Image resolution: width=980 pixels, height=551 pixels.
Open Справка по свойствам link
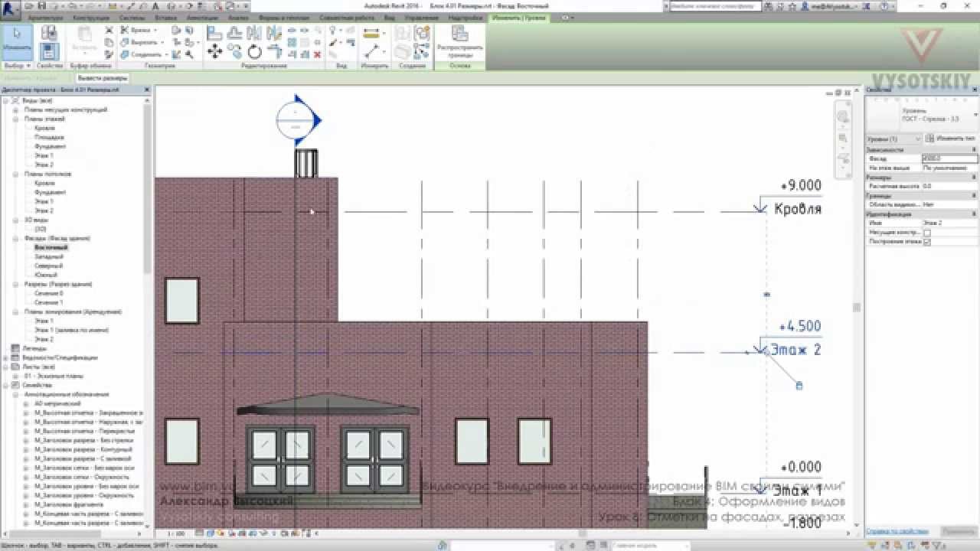[x=897, y=531]
